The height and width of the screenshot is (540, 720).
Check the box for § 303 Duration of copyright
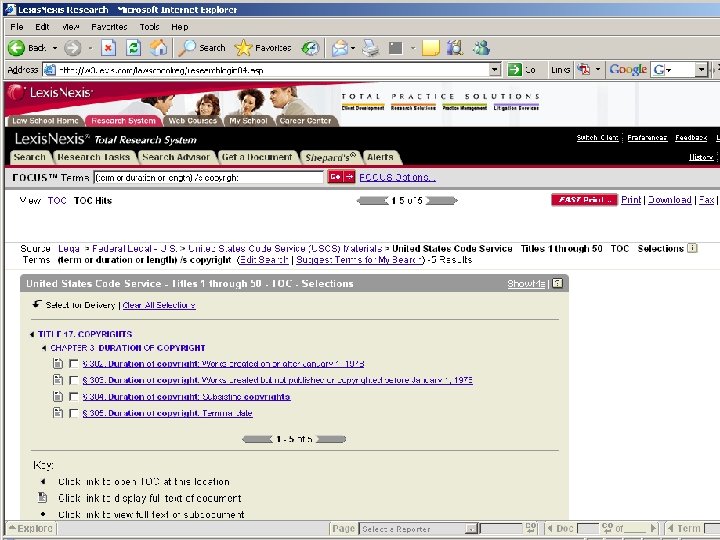point(73,380)
